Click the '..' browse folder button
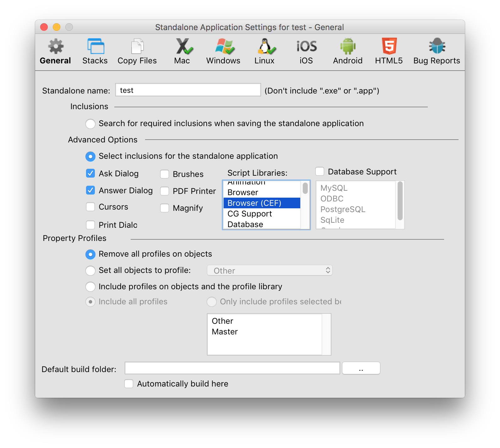This screenshot has height=448, width=500. pos(361,368)
